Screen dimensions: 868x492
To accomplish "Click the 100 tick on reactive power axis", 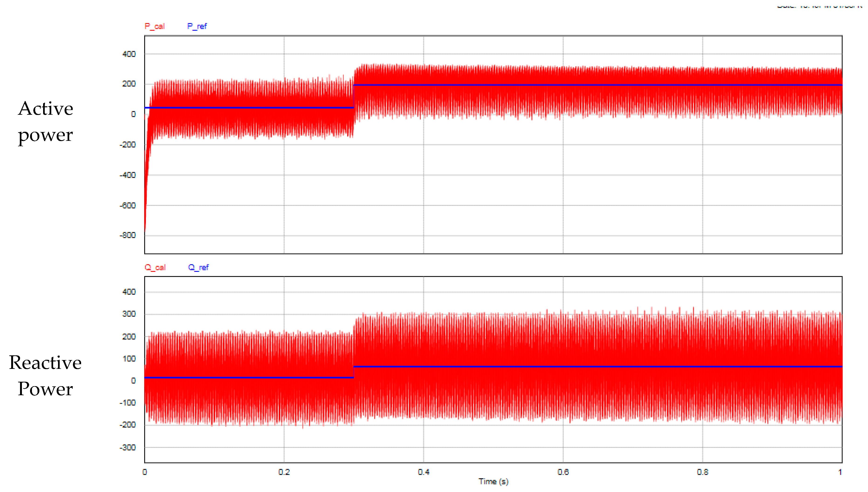I will coord(129,359).
